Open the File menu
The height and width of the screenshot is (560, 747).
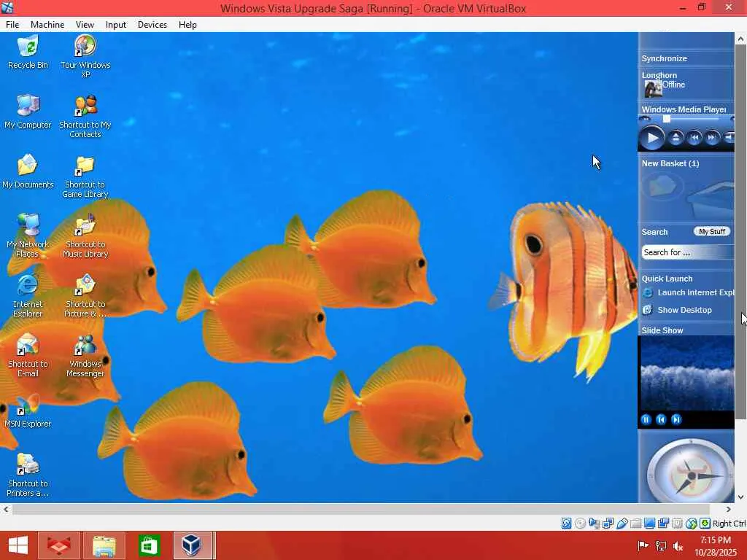coord(12,25)
